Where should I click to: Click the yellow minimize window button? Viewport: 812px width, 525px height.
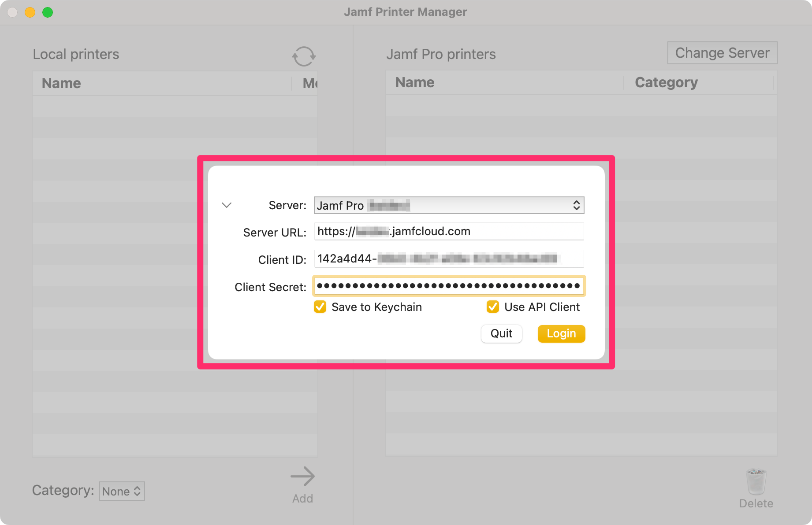(30, 12)
